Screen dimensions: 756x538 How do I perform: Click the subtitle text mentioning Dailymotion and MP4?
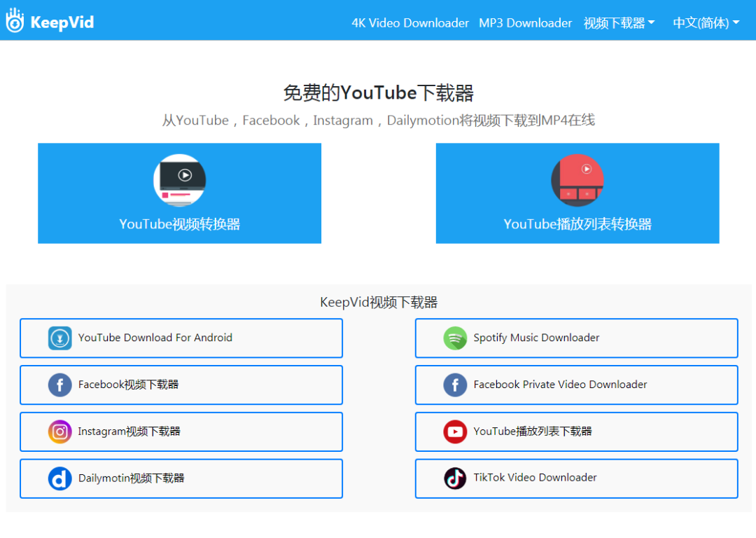[379, 120]
